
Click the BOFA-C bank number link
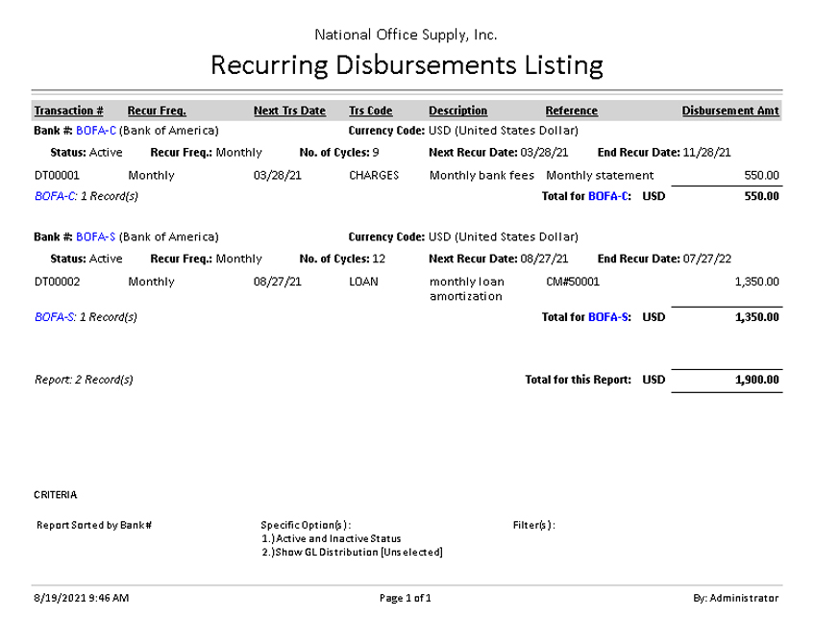point(96,130)
